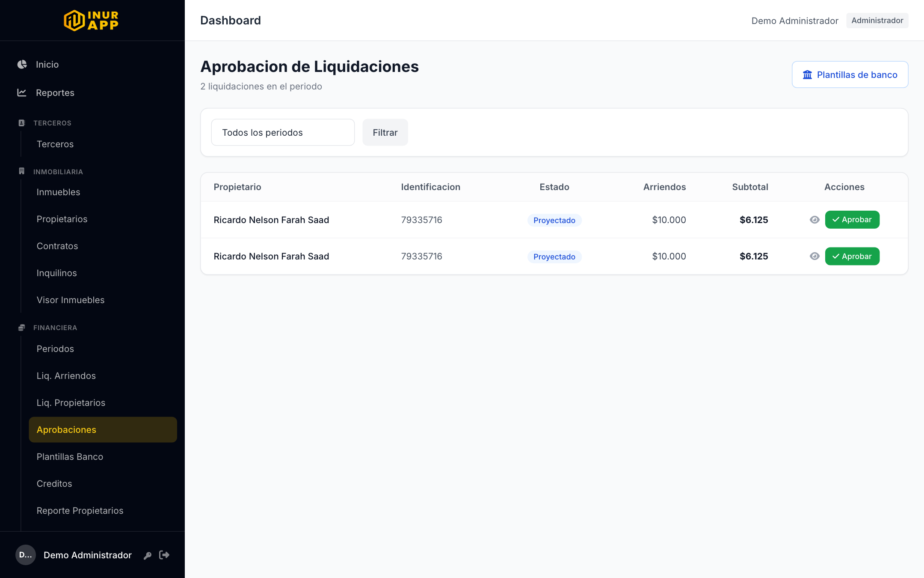Screen dimensions: 924x578
Task: Click the Filtrar button
Action: coord(385,132)
